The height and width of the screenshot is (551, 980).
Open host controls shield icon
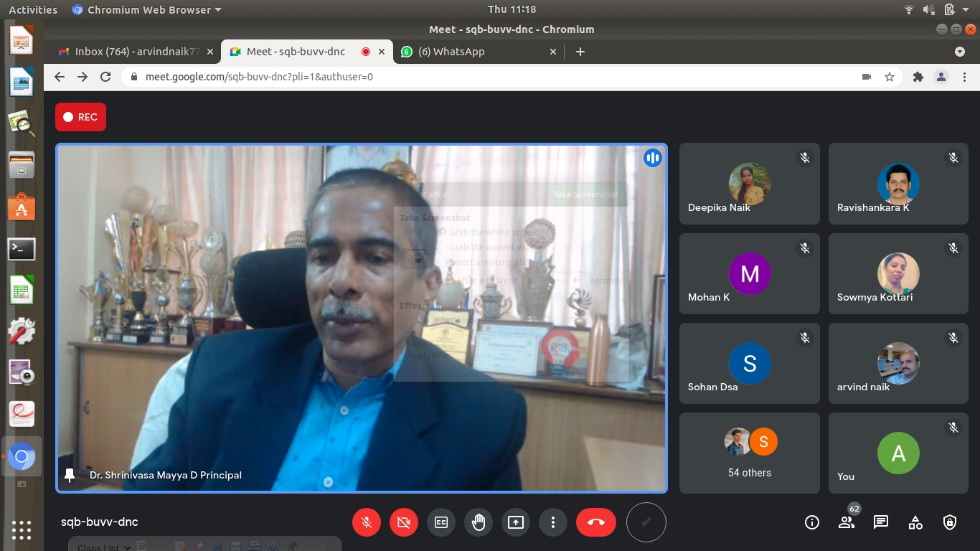[x=950, y=522]
